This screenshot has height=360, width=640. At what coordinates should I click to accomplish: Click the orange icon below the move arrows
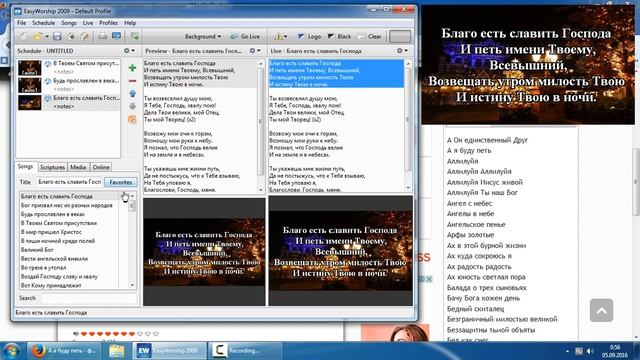point(132,119)
